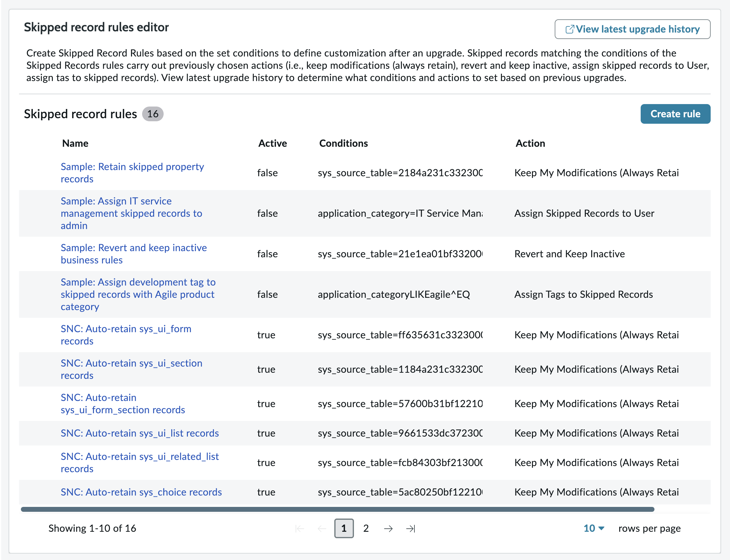Go to previous page arrow icon
The height and width of the screenshot is (560, 730).
[322, 528]
